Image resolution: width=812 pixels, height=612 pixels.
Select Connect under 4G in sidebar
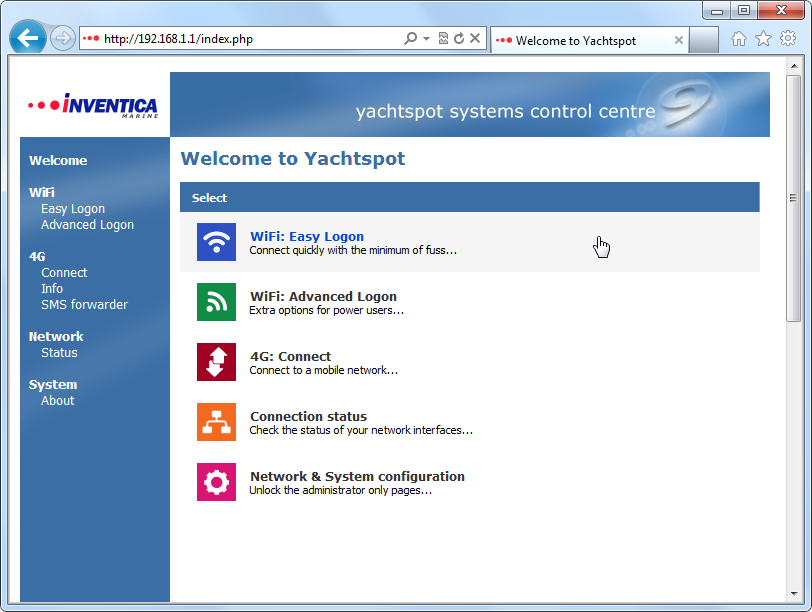click(x=64, y=273)
